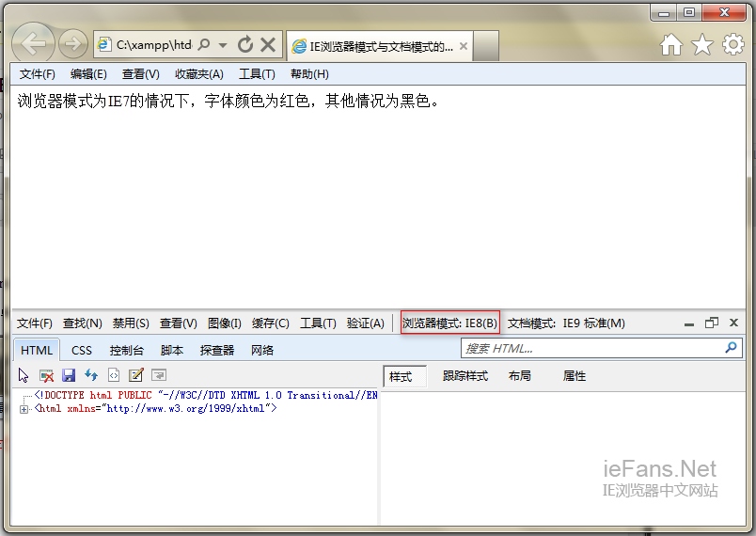
Task: Open a new tab with the blank tab button
Action: (485, 46)
